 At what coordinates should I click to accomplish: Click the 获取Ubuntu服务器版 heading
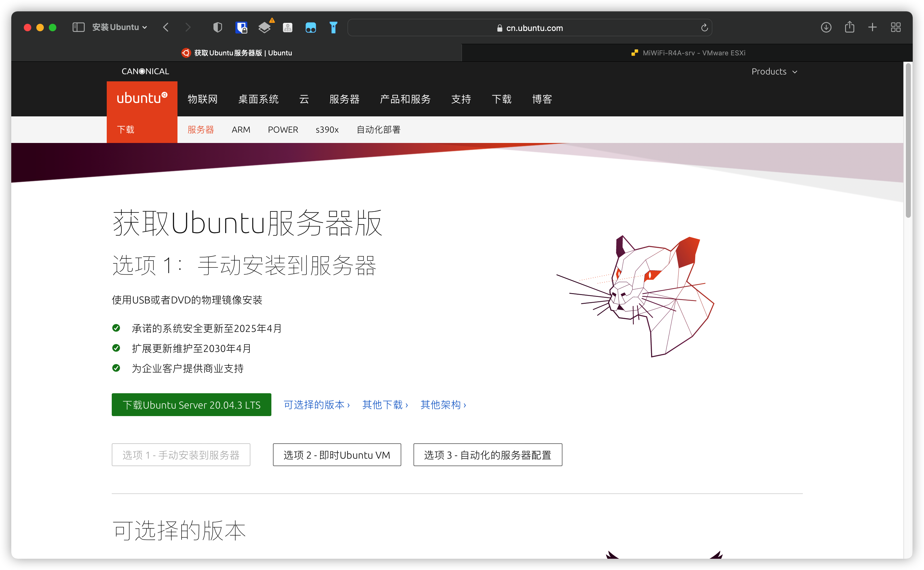coord(247,223)
